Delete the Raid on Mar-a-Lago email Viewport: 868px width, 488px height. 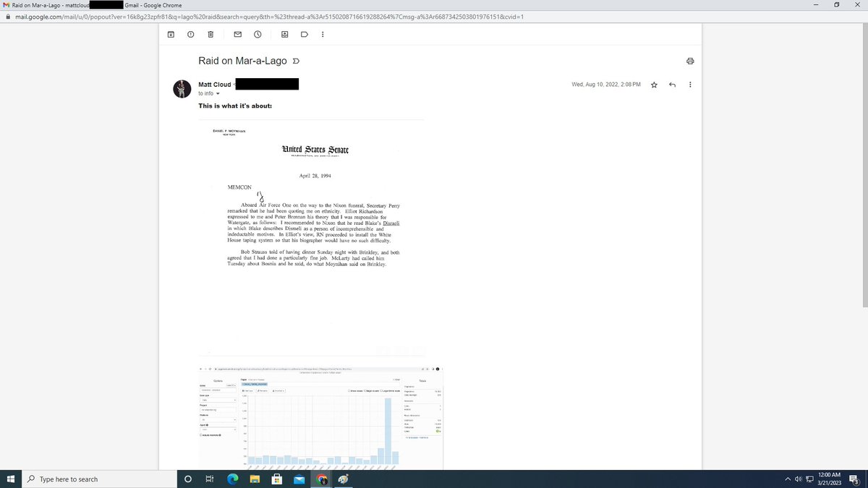210,34
